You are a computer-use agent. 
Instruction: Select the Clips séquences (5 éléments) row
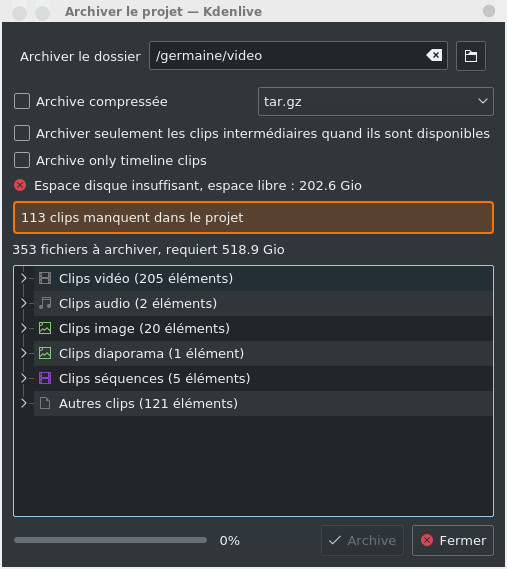pos(263,378)
